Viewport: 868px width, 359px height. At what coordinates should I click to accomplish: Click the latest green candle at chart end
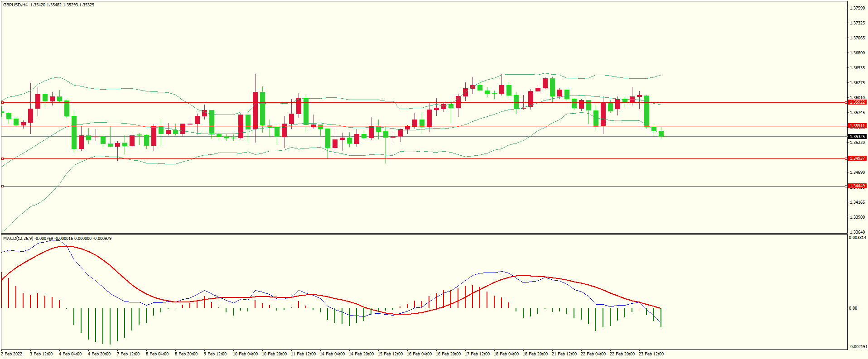pos(661,134)
